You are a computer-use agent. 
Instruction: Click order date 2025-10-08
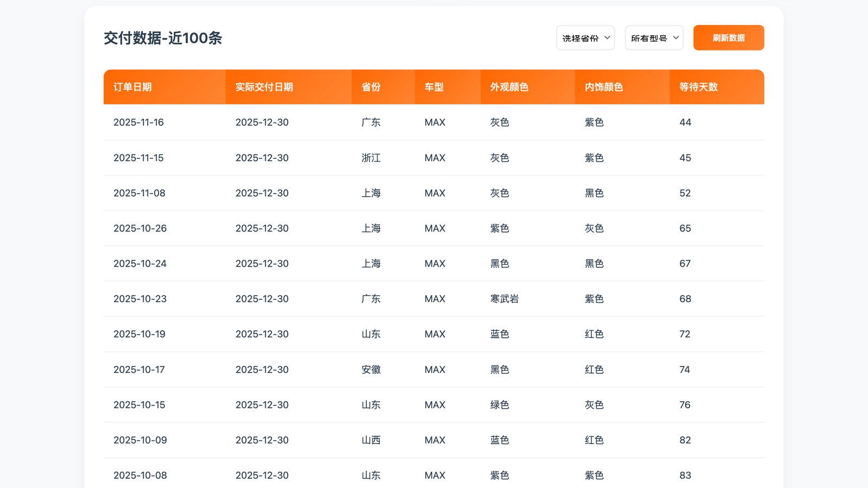(140, 475)
